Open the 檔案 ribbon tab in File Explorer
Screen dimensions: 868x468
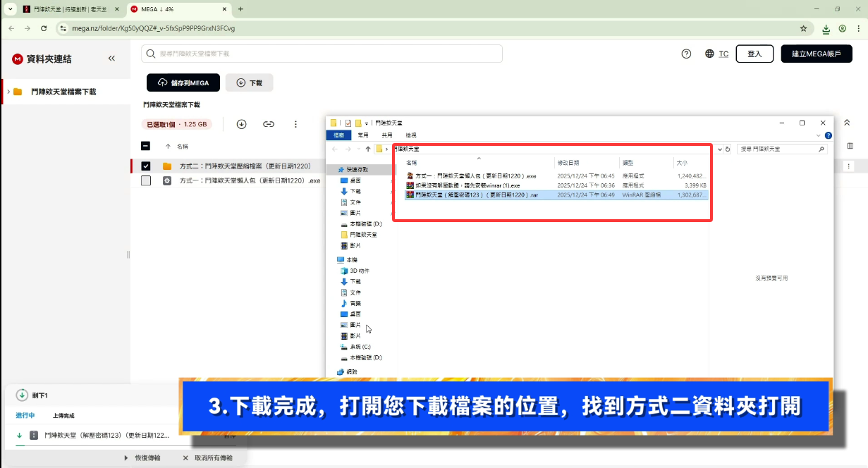pyautogui.click(x=339, y=135)
